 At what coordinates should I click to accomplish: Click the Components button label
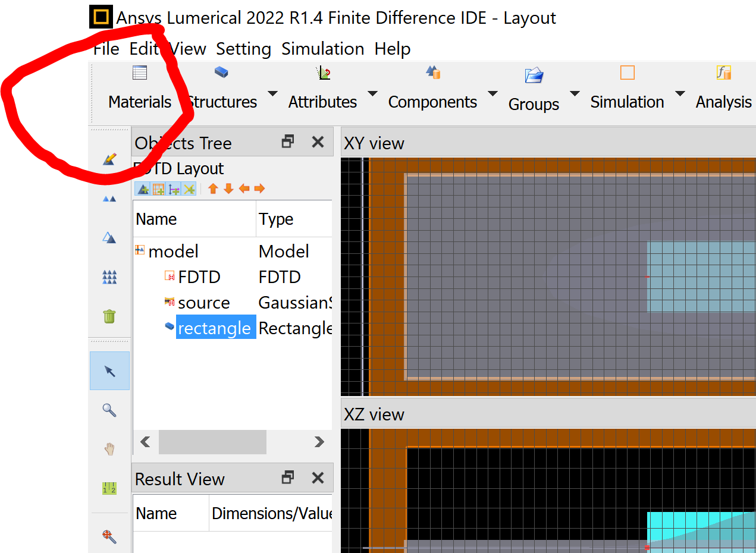pyautogui.click(x=433, y=102)
